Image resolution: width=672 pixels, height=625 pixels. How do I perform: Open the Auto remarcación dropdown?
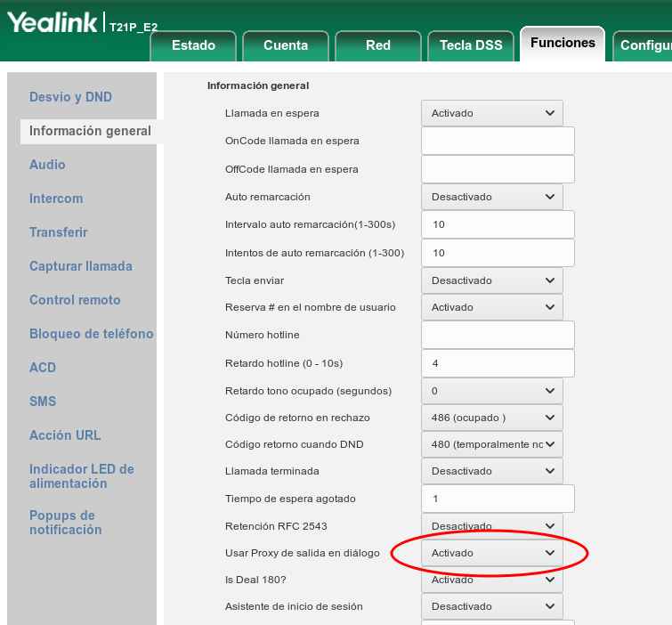(491, 197)
